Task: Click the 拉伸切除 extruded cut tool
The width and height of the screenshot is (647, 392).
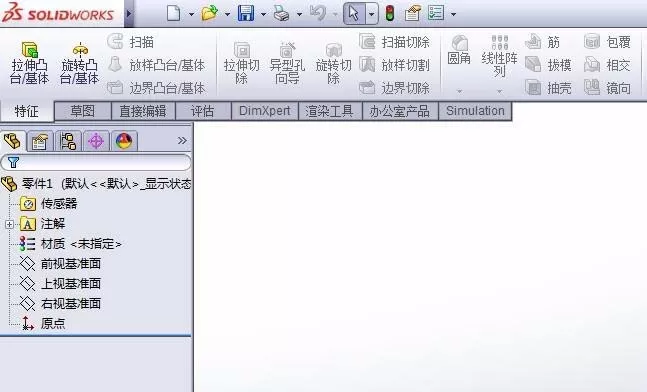Action: click(x=242, y=63)
